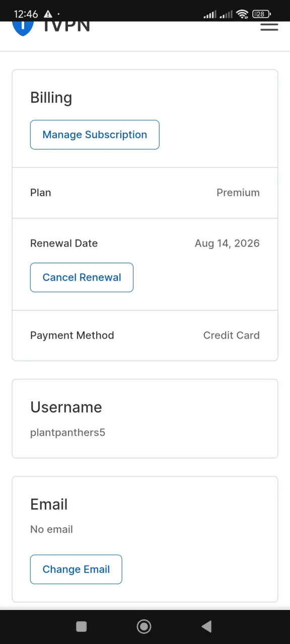Screen dimensions: 290x644
Task: Click the Cancel Renewal button
Action: click(x=82, y=277)
